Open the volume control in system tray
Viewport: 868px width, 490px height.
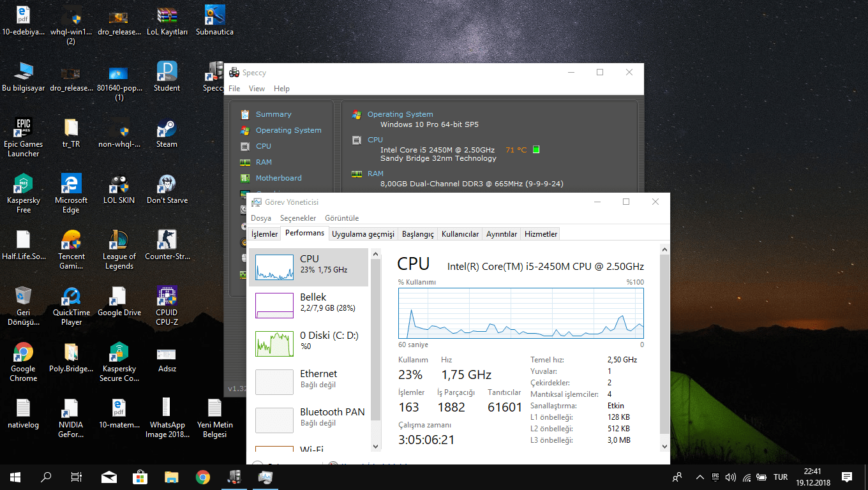click(731, 477)
